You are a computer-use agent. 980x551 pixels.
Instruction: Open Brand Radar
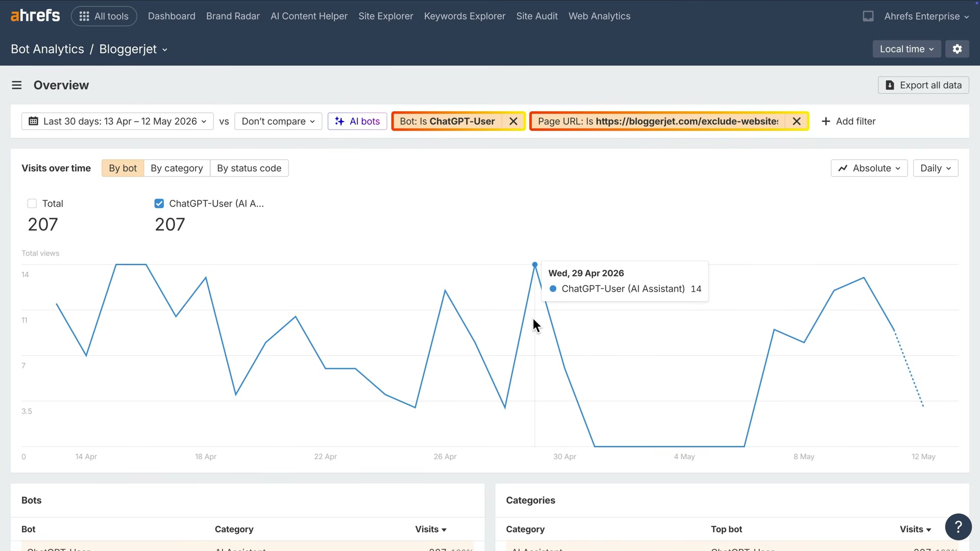pos(233,16)
